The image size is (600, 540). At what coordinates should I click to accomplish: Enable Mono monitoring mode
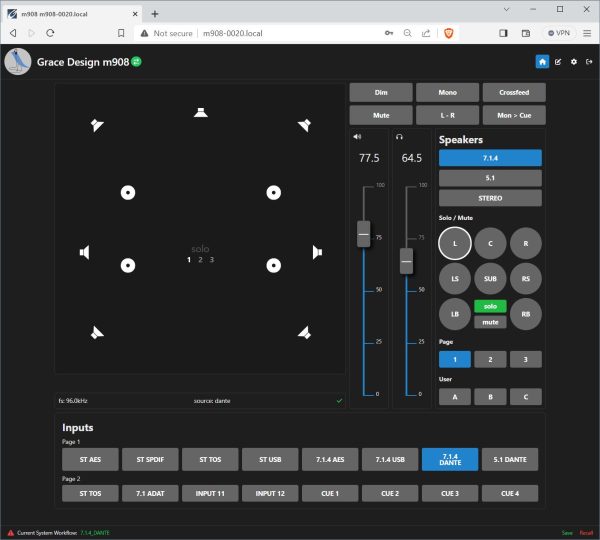coord(446,91)
